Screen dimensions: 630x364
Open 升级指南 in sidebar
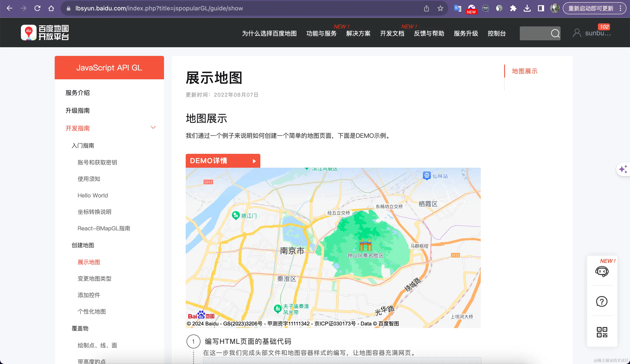(x=77, y=110)
